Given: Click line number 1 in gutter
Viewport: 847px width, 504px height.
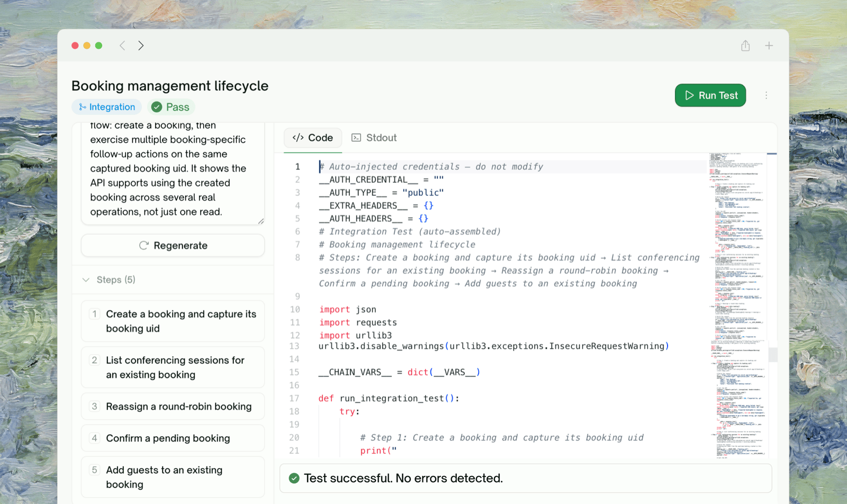Looking at the screenshot, I should pos(298,167).
